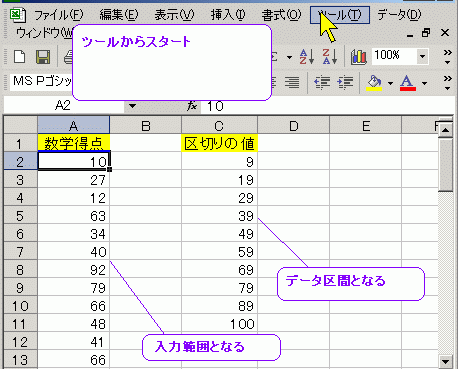Viewport: 458px width, 369px height.
Task: Click the vertical scrollbar up arrow
Action: click(x=446, y=130)
